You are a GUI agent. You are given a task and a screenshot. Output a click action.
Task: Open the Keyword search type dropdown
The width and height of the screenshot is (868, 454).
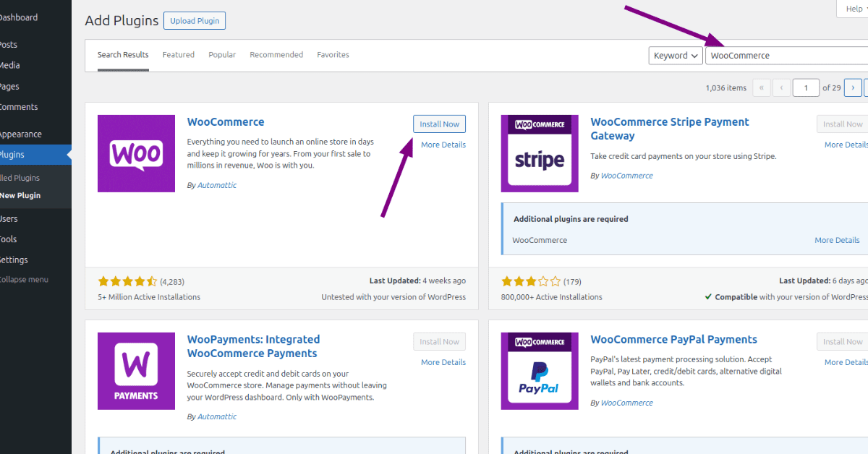point(675,56)
